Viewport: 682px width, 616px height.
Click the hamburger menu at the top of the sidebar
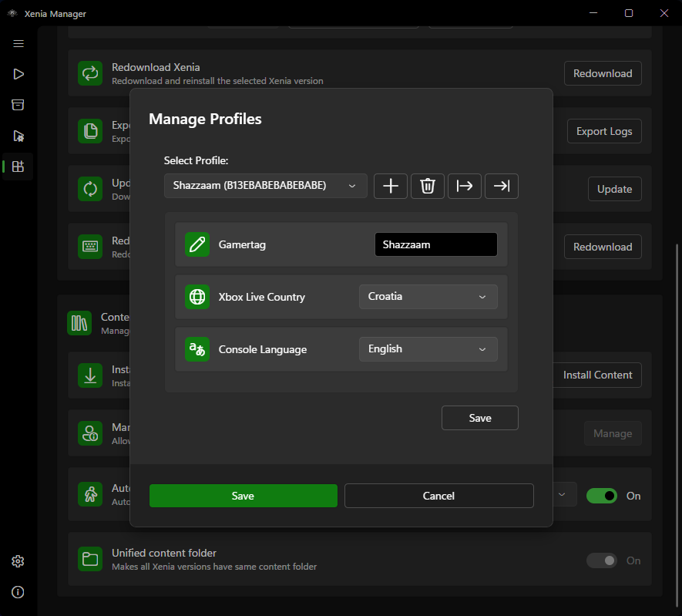(x=18, y=44)
